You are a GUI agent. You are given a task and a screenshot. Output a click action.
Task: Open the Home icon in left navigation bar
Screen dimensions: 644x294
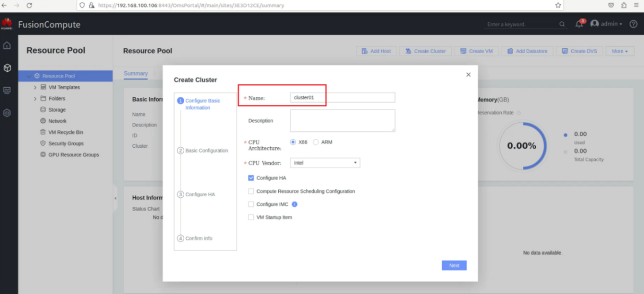(x=7, y=45)
